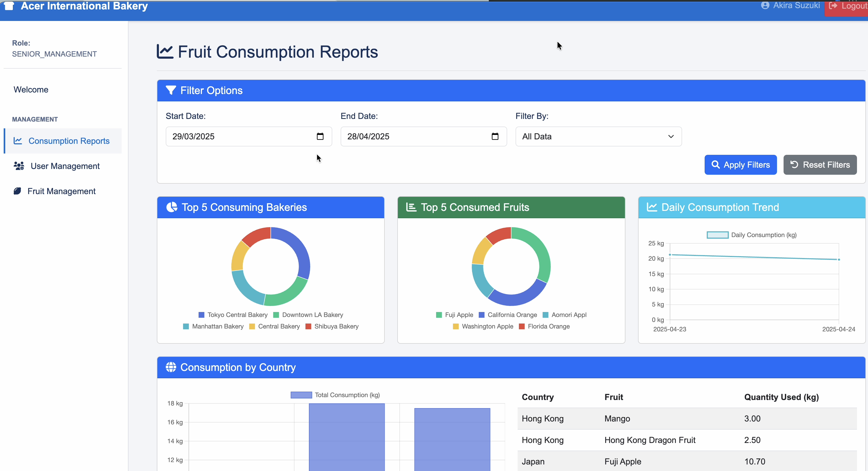Click the Akira Suzuki profile icon
Image resolution: width=868 pixels, height=471 pixels.
pos(765,6)
